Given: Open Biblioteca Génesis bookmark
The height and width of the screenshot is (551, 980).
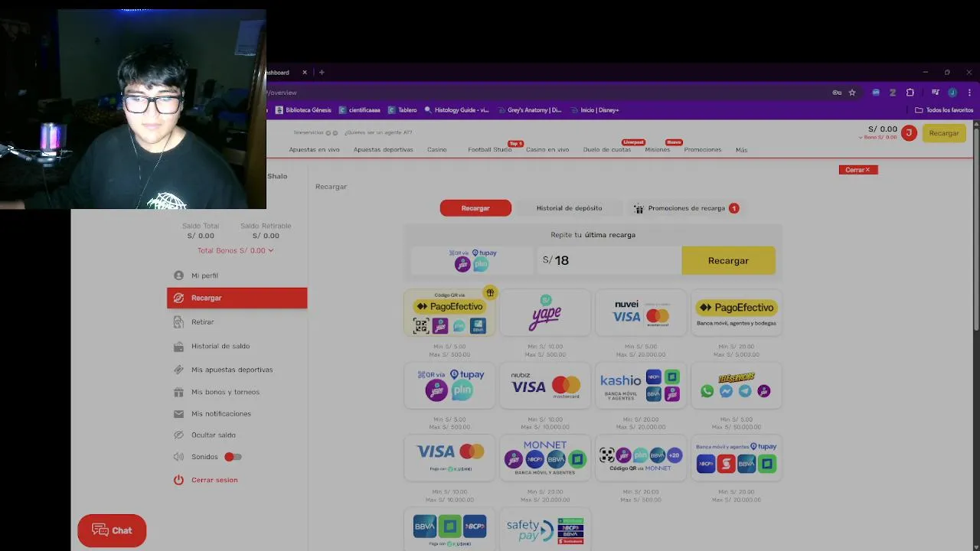Looking at the screenshot, I should click(303, 110).
